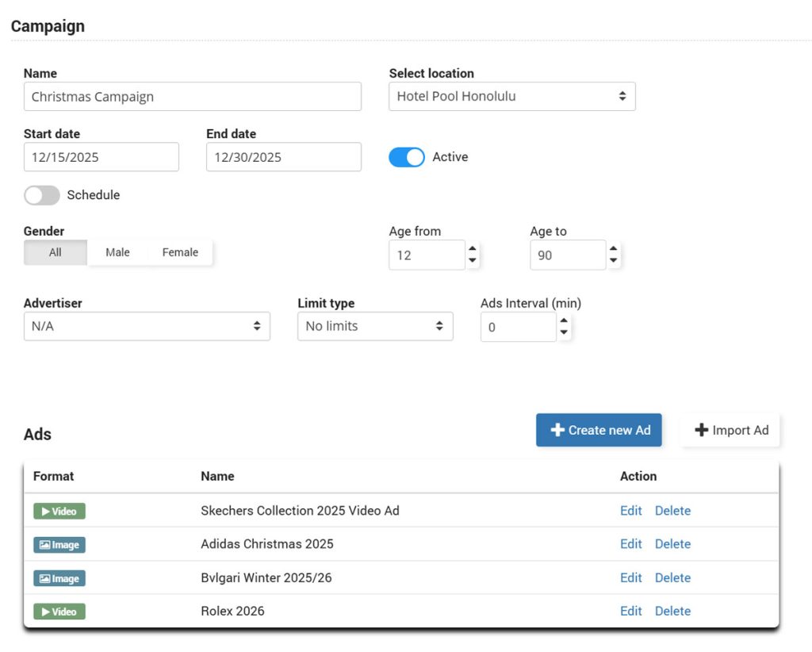
Task: Click the End date field
Action: coord(283,157)
